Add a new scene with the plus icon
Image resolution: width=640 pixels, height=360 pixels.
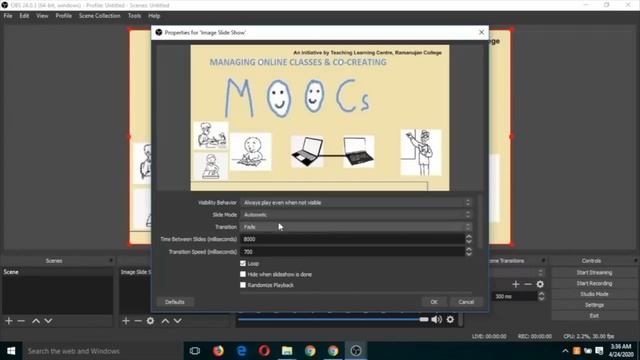tap(9, 321)
